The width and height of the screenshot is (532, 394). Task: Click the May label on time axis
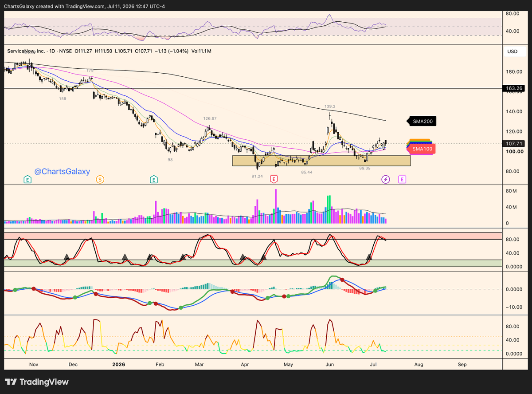pyautogui.click(x=289, y=365)
